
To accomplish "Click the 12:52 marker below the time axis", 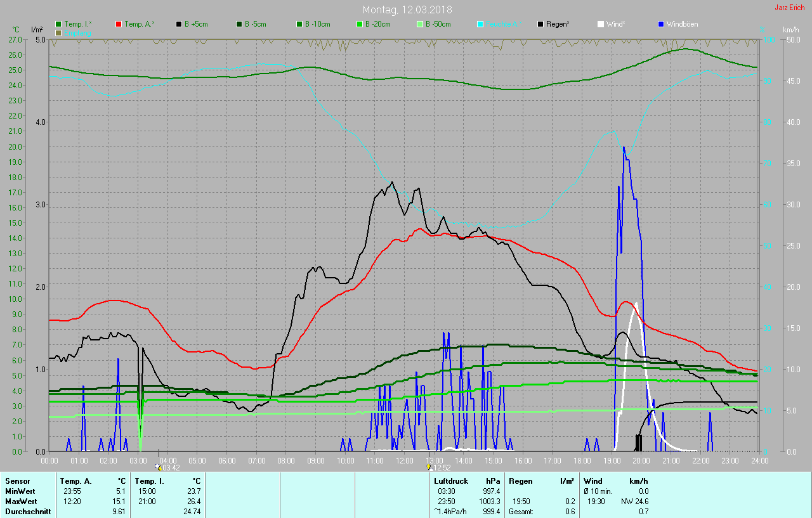I will tap(439, 468).
